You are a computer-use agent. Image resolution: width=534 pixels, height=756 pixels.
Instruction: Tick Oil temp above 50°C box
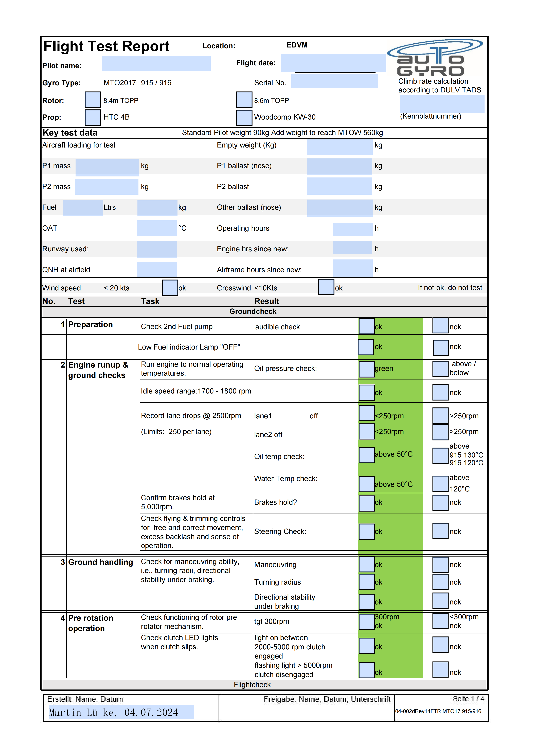pyautogui.click(x=367, y=455)
